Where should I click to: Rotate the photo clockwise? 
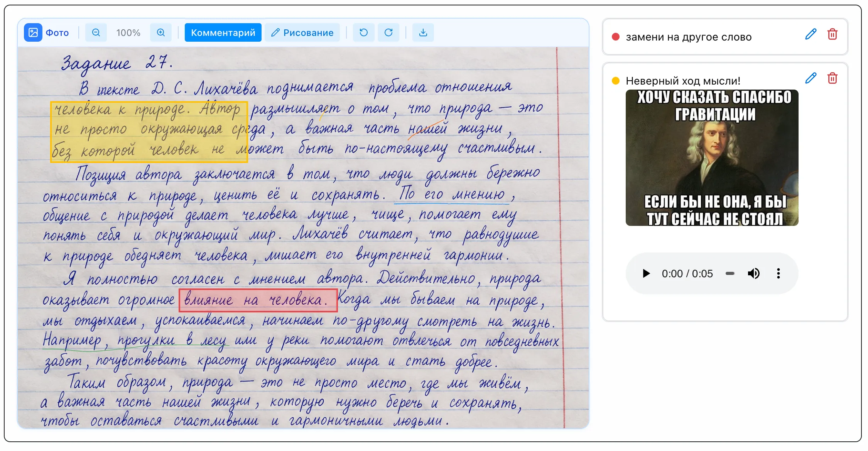[388, 33]
